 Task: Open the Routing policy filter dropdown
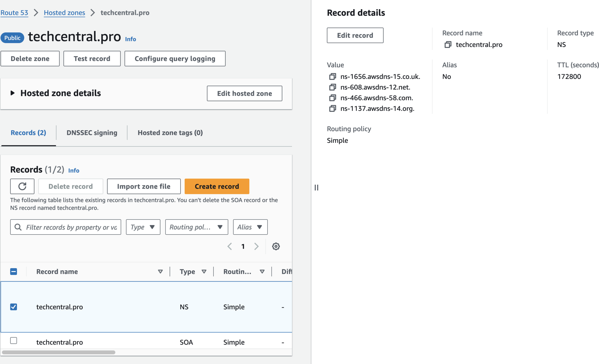tap(196, 227)
